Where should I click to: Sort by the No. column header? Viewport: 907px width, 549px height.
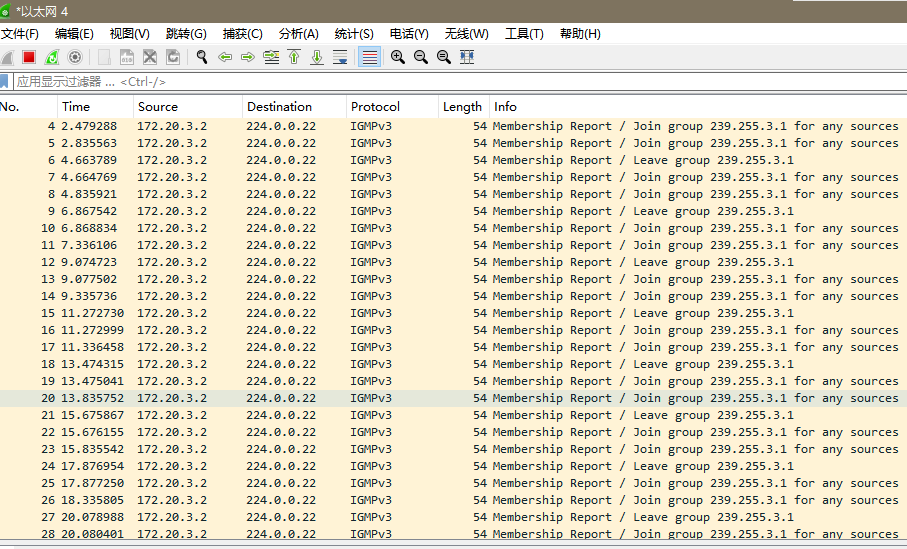pos(28,106)
